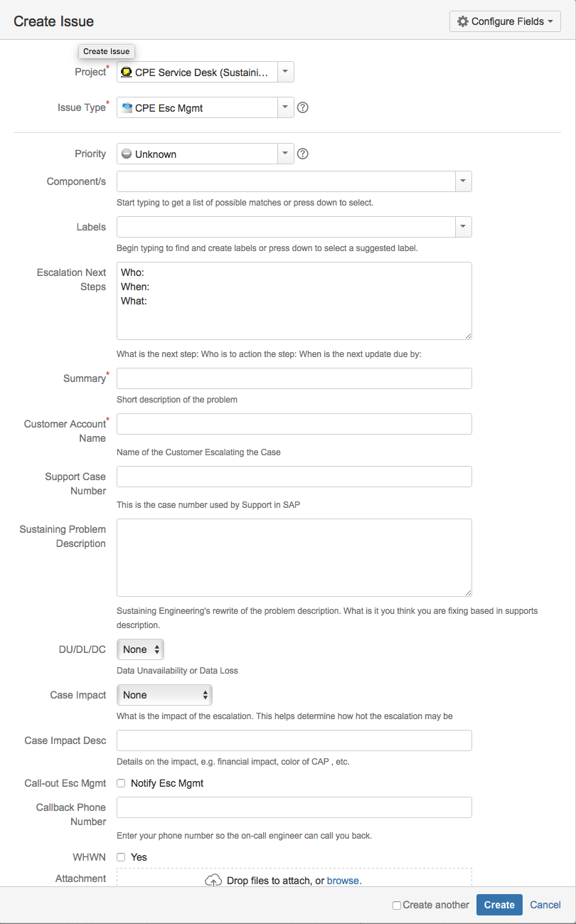Click the grey Unknown priority icon

tap(127, 154)
